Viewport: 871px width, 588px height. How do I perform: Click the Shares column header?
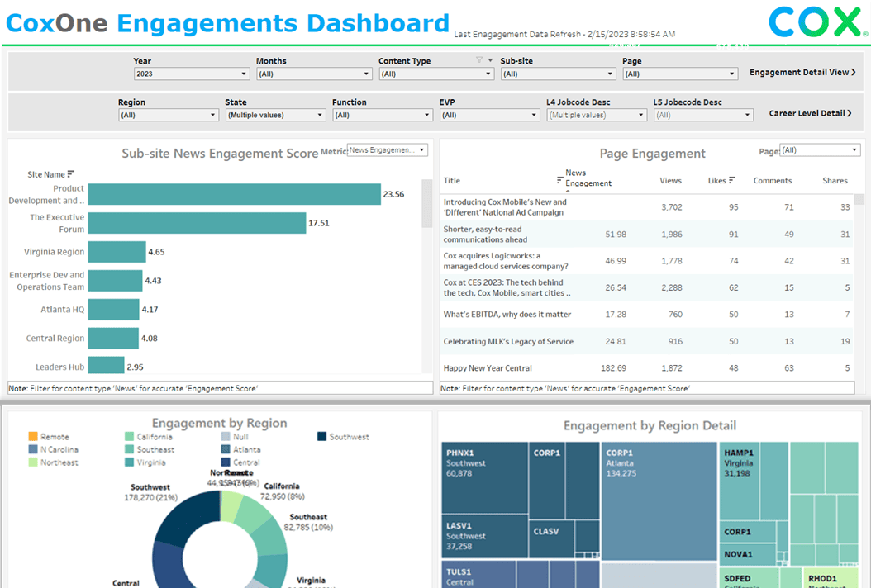(x=835, y=181)
